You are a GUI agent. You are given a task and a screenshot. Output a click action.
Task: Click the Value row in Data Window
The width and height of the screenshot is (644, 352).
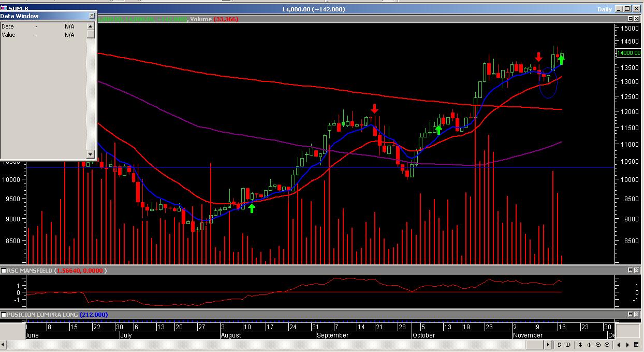(43, 35)
